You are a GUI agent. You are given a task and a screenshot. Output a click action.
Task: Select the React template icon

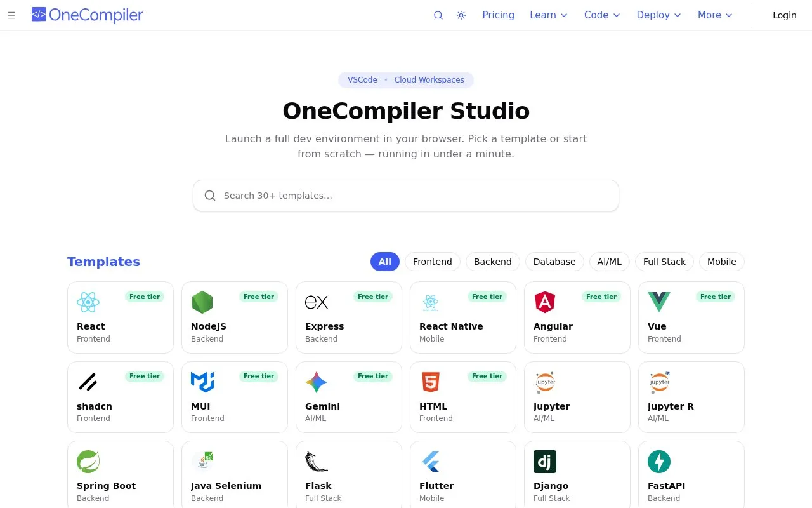pyautogui.click(x=88, y=302)
